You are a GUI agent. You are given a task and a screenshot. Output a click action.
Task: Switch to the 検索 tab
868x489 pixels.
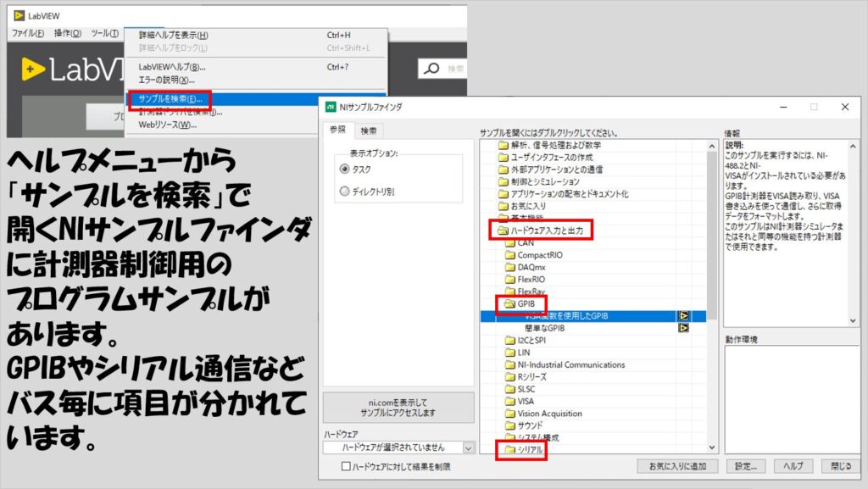point(369,131)
